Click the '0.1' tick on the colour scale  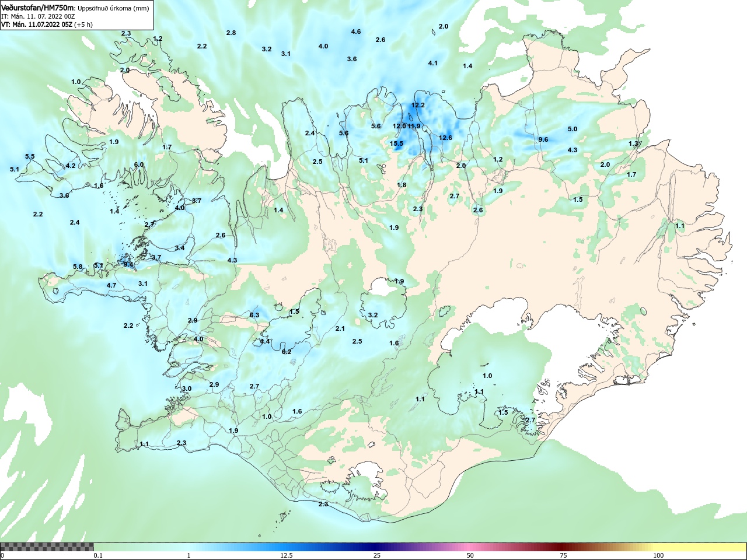tap(98, 555)
